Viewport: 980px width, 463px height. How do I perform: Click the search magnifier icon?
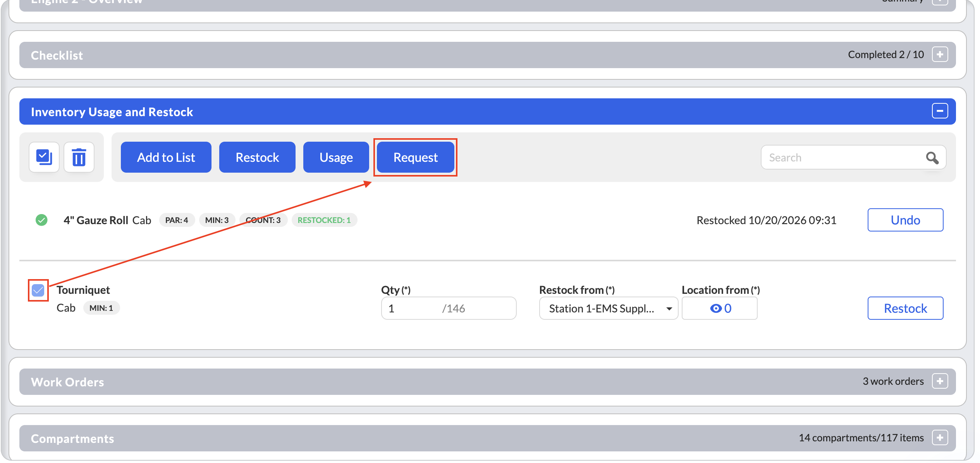(932, 158)
